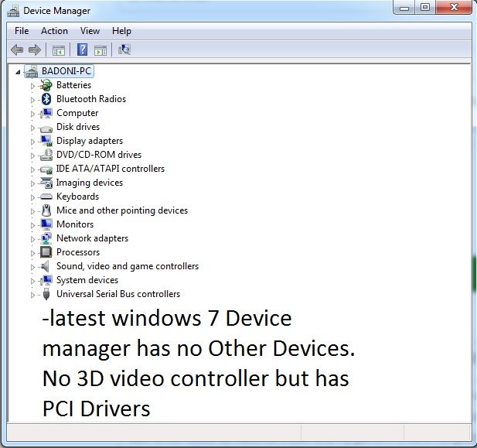Select the Batteries label
Viewport: 477px width, 448px height.
pyautogui.click(x=74, y=85)
